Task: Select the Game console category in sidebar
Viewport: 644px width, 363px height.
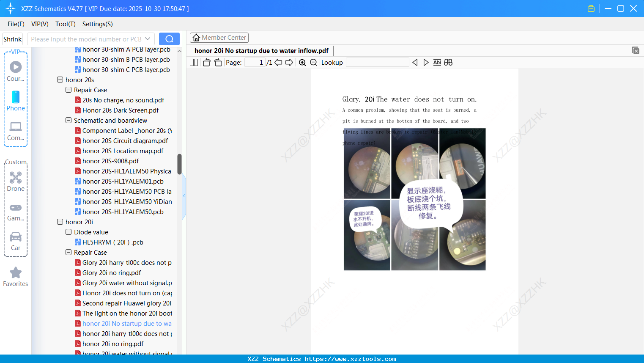Action: pyautogui.click(x=16, y=212)
